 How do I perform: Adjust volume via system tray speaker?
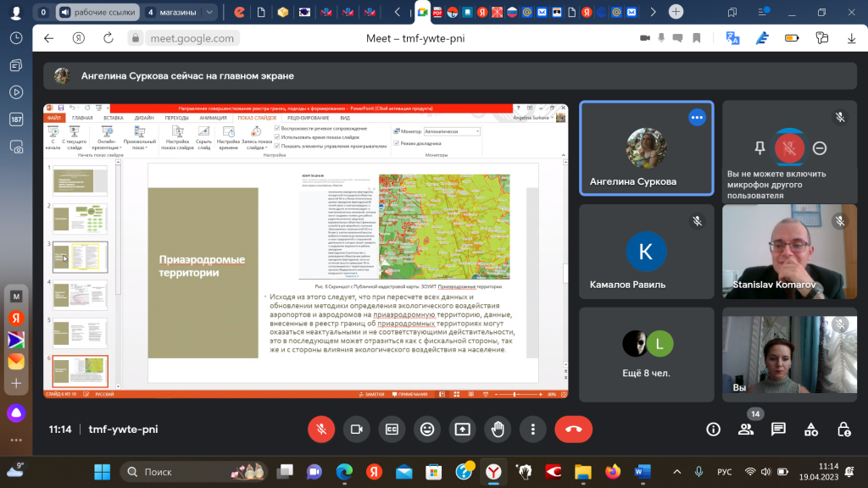point(766,472)
